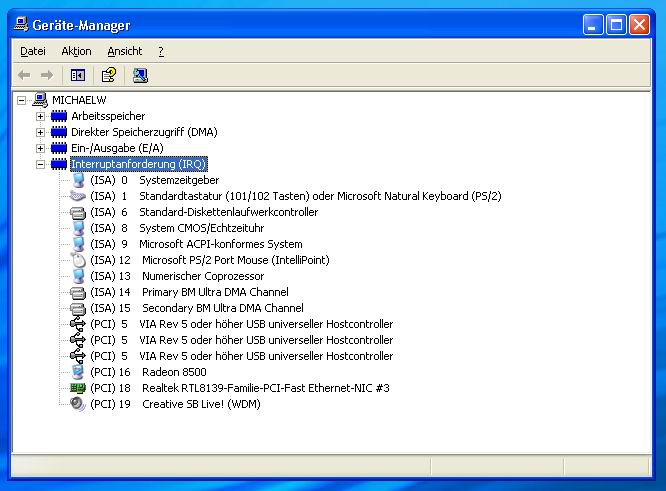This screenshot has height=491, width=666.
Task: Click the Secondary BM Ultra DMA Channel icon
Action: point(78,308)
